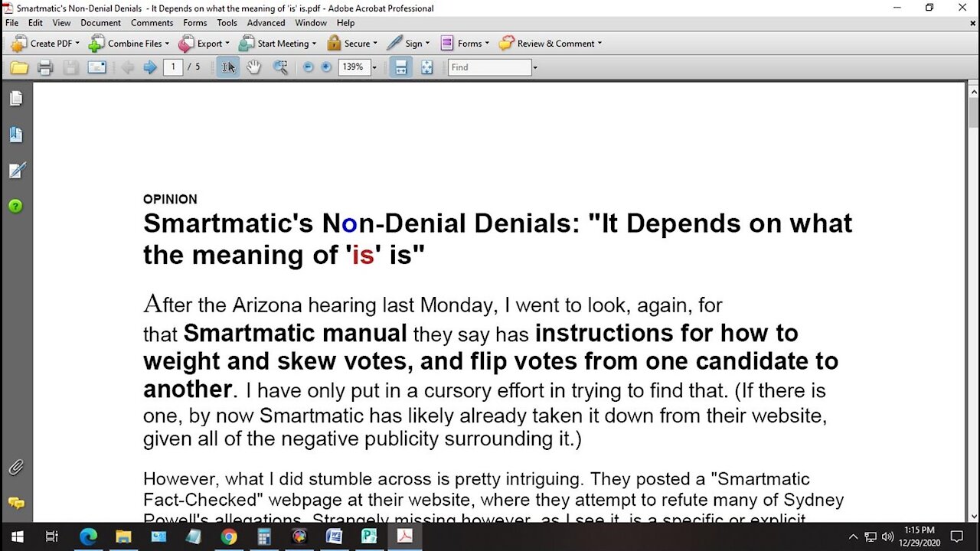Open the View menu
Image resolution: width=980 pixels, height=551 pixels.
(61, 23)
